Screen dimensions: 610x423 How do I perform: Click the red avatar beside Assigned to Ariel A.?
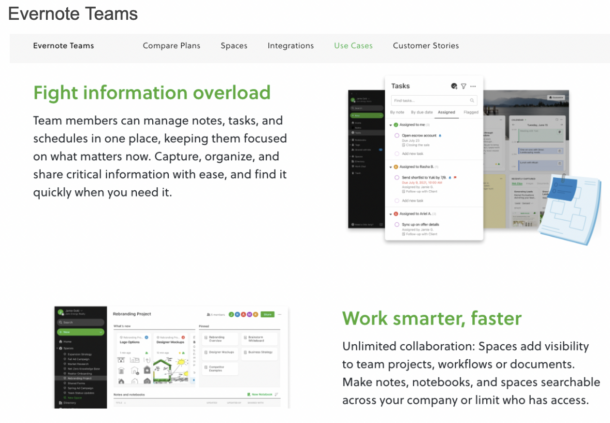click(x=396, y=214)
